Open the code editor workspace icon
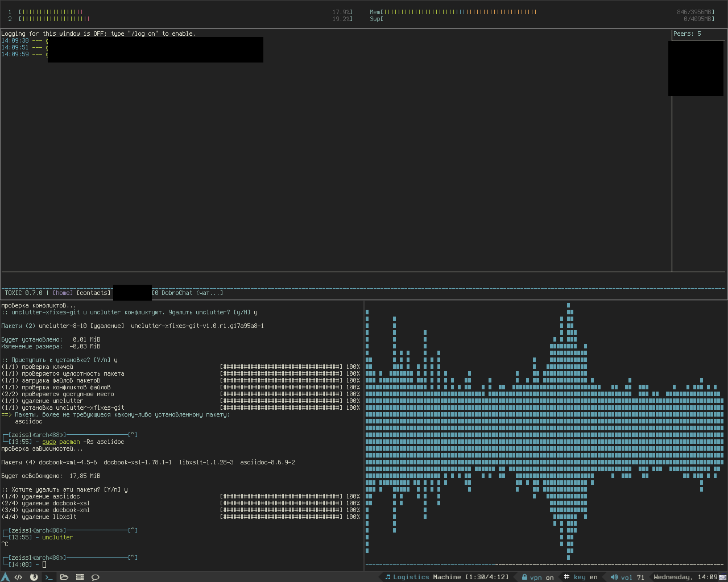Image resolution: width=728 pixels, height=582 pixels. [x=18, y=577]
